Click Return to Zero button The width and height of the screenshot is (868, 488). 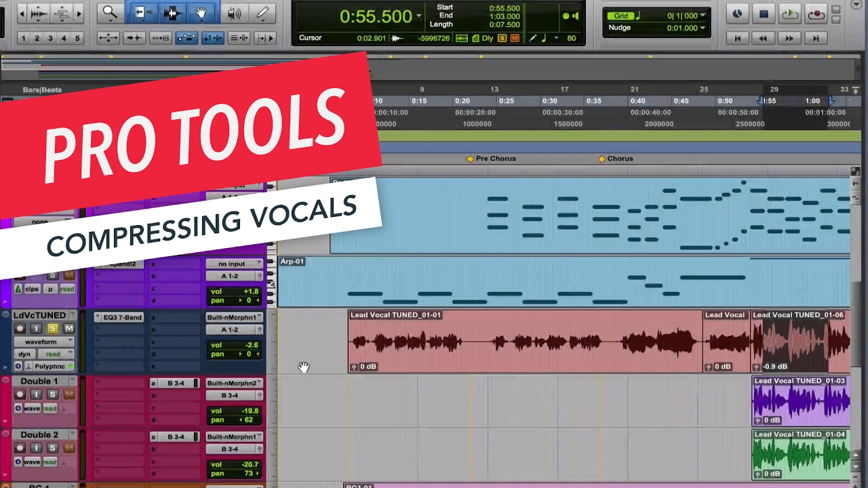[x=737, y=39]
